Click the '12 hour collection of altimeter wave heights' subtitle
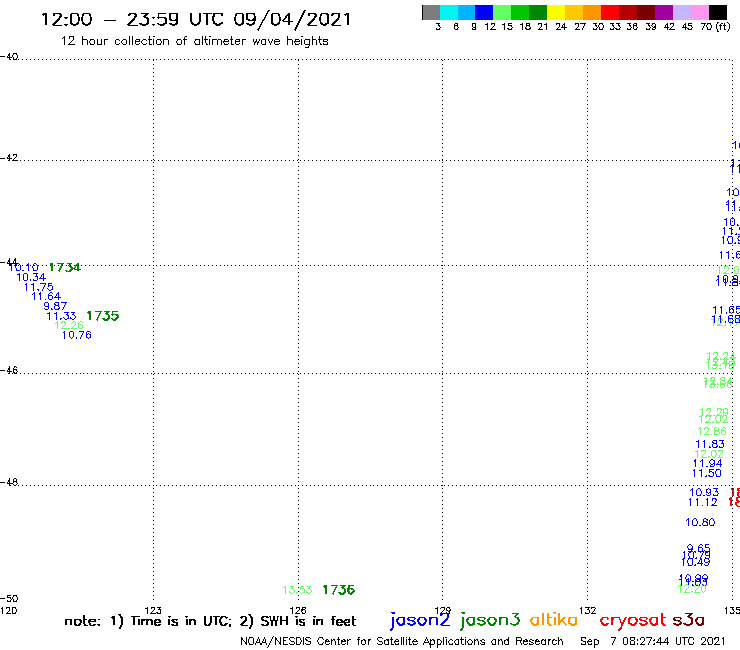The height and width of the screenshot is (650, 740). point(194,41)
